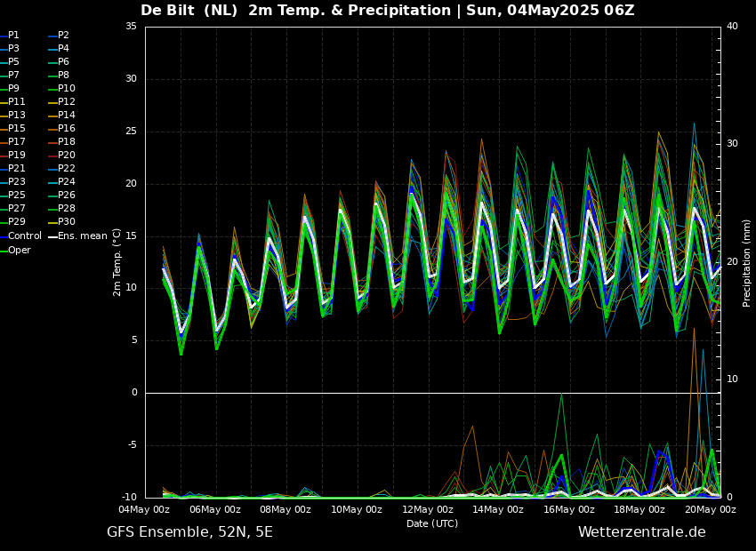The height and width of the screenshot is (551, 756).
Task: Click the Wetterzentrale.de footer text
Action: 641,532
